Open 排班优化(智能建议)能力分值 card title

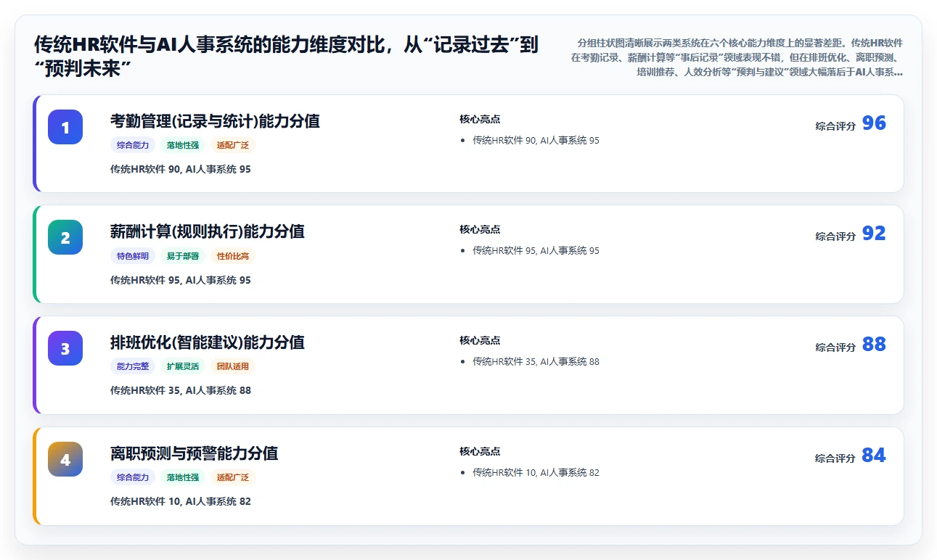tap(208, 342)
